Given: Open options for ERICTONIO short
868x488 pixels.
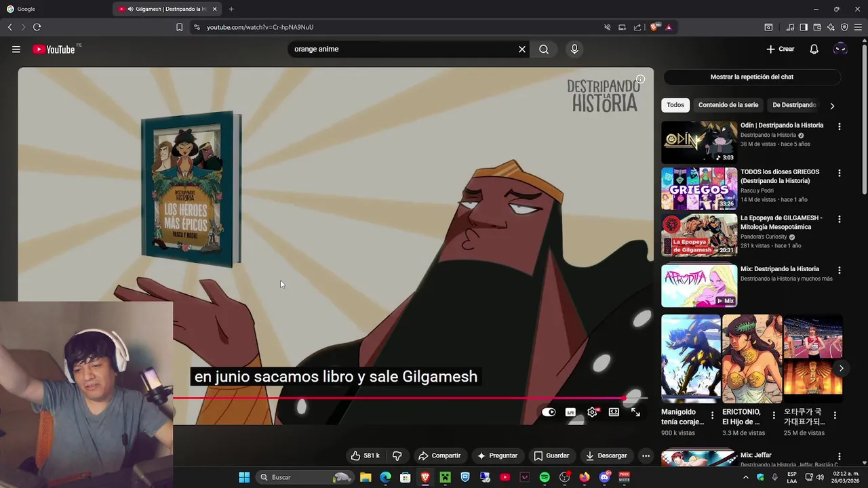Looking at the screenshot, I should 774,415.
